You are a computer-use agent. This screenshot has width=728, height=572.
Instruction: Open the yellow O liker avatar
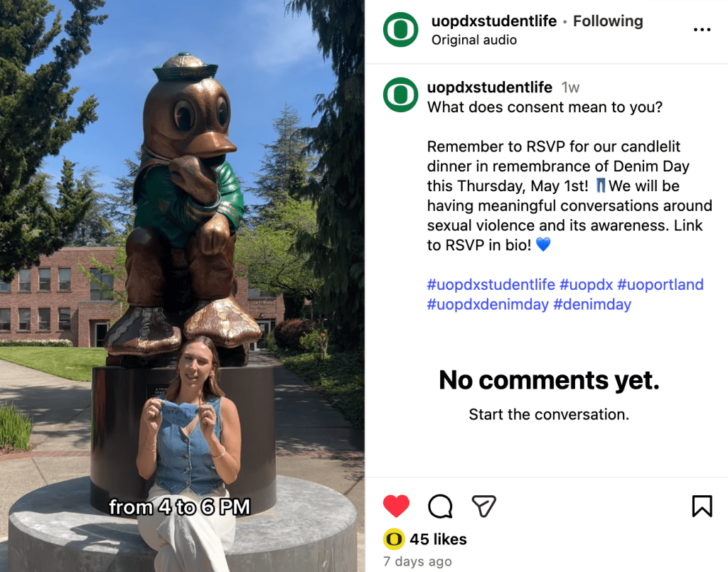pos(394,539)
